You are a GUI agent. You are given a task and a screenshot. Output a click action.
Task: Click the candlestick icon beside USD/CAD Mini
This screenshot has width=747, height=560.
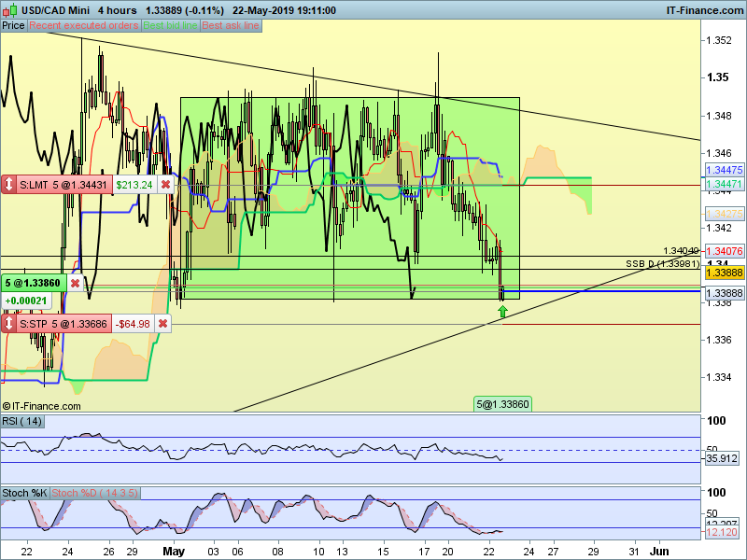(9, 10)
